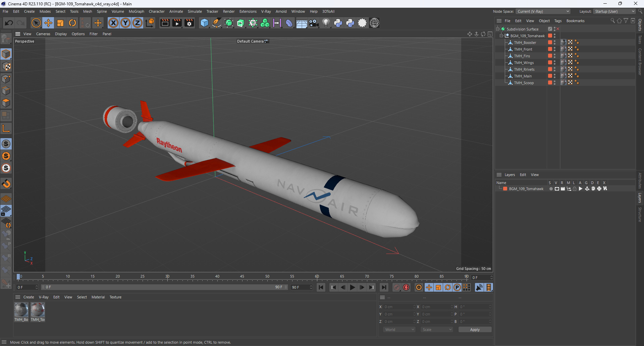Open Layout Startup dropdown
The image size is (644, 346).
click(x=615, y=11)
